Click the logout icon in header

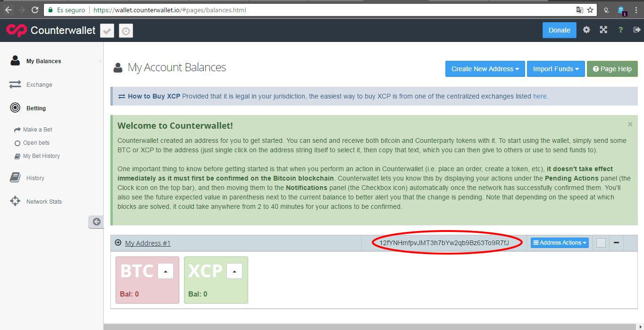pyautogui.click(x=636, y=30)
